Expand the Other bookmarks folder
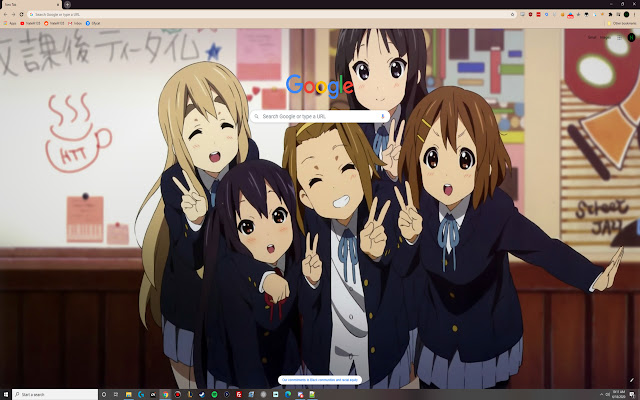 622,24
